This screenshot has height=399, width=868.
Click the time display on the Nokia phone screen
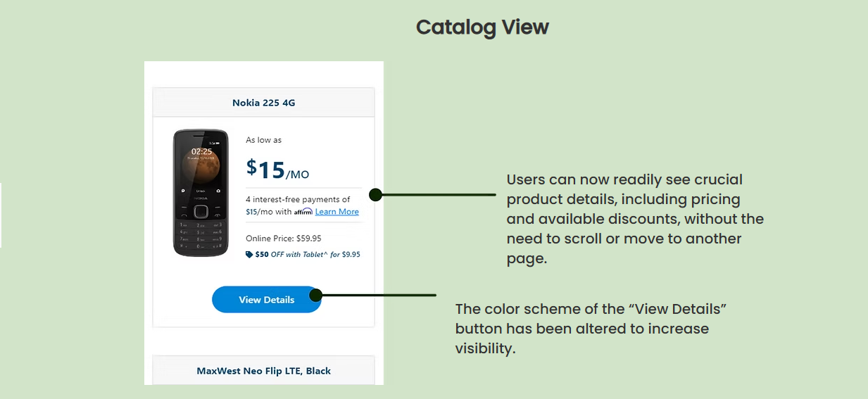(201, 151)
